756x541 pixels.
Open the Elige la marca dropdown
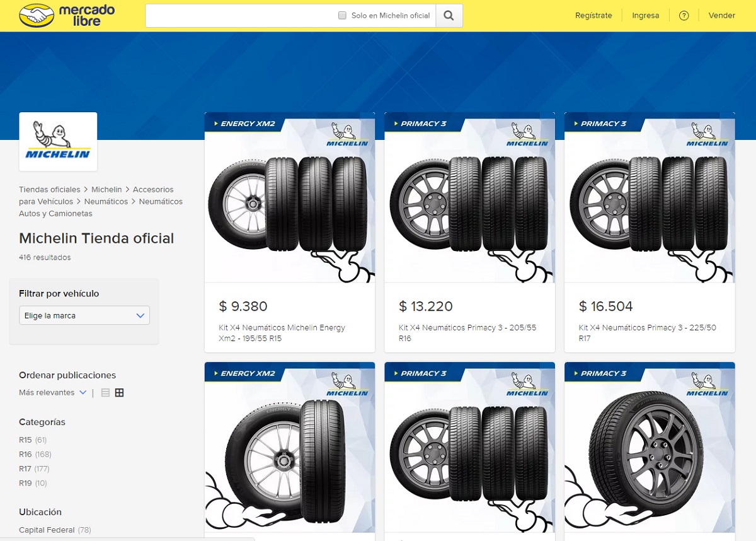coord(84,315)
